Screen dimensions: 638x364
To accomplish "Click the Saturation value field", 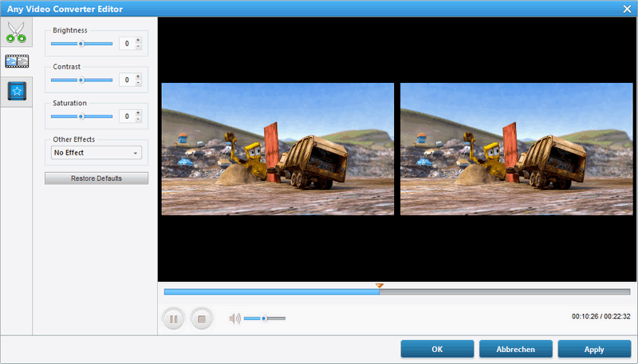I will (127, 116).
